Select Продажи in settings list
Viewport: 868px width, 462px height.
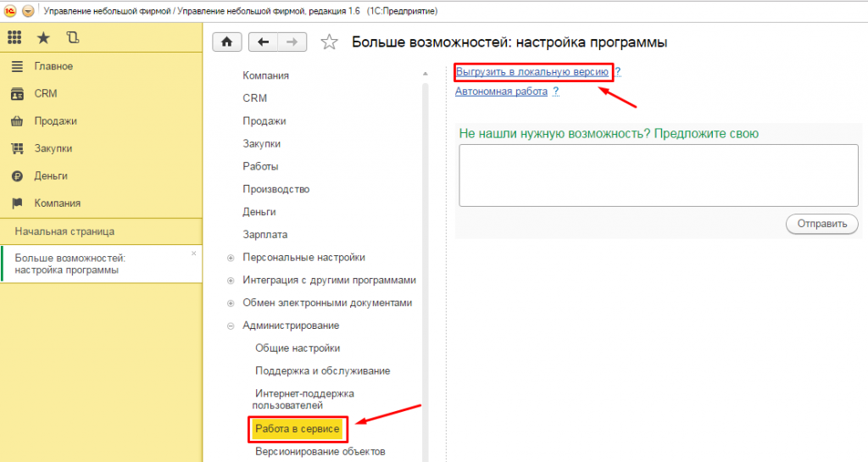click(264, 120)
